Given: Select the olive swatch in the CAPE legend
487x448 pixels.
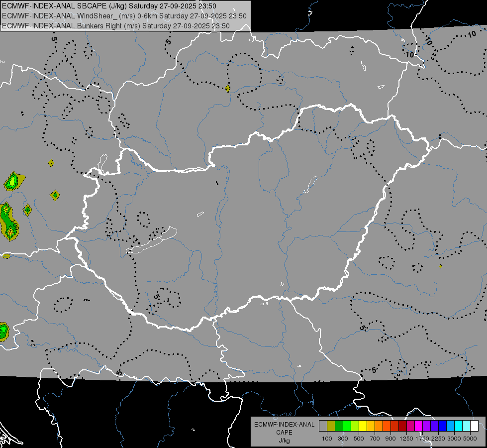Looking at the screenshot, I should 331,426.
